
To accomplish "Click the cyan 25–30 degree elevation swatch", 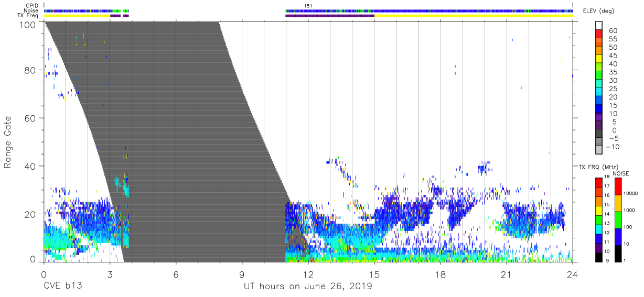I will (599, 84).
